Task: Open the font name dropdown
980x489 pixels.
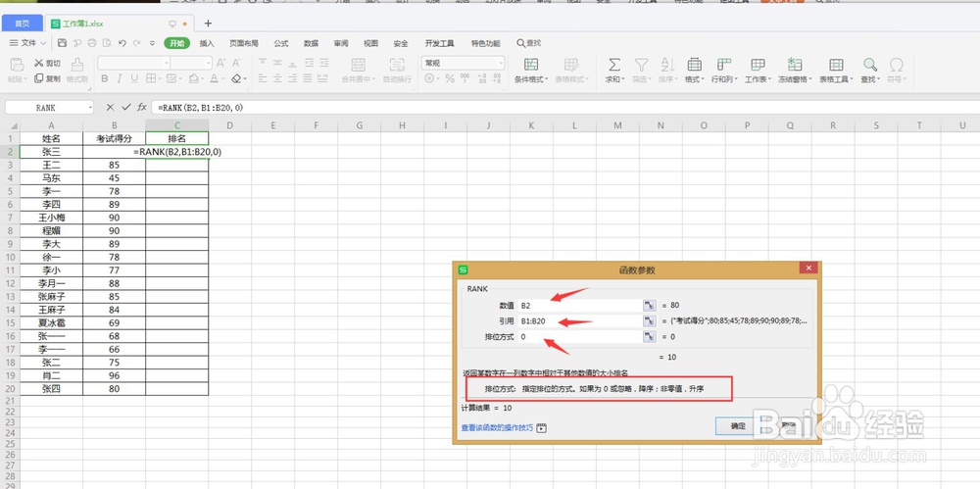Action: pyautogui.click(x=167, y=63)
